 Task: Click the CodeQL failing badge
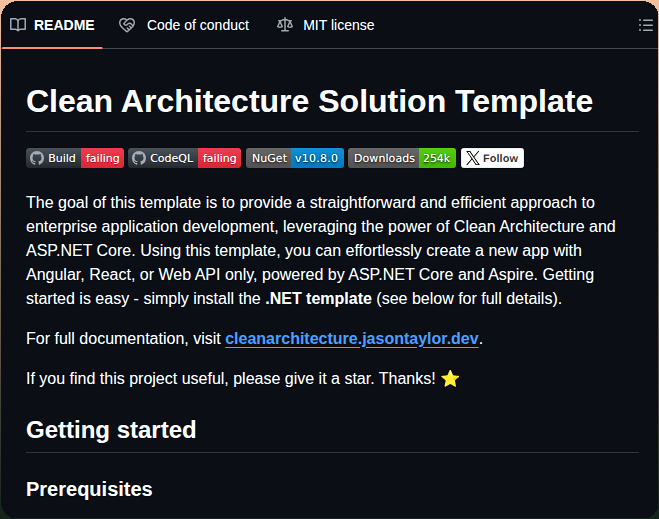pyautogui.click(x=185, y=158)
